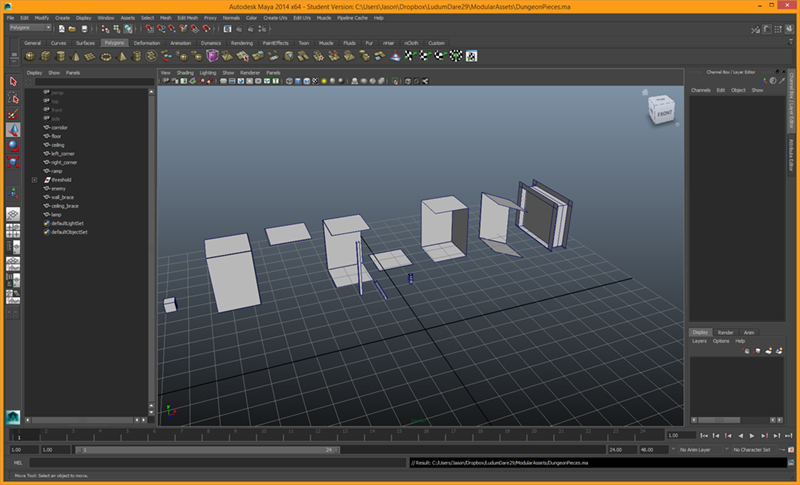The width and height of the screenshot is (800, 485).
Task: Open the viewport Shading menu
Action: pyautogui.click(x=185, y=73)
